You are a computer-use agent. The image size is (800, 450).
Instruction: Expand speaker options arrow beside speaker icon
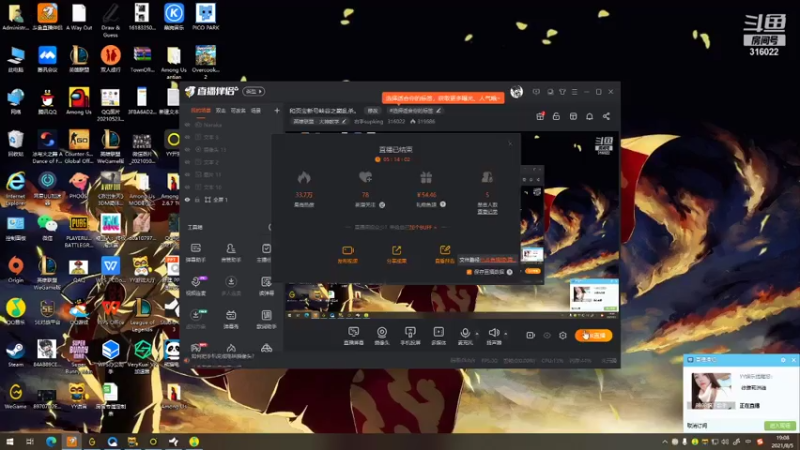(506, 334)
